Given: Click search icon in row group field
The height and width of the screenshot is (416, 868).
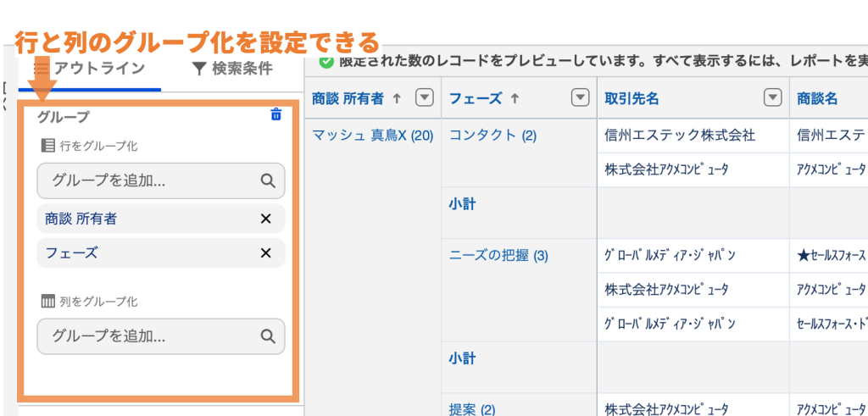Looking at the screenshot, I should pos(268,180).
